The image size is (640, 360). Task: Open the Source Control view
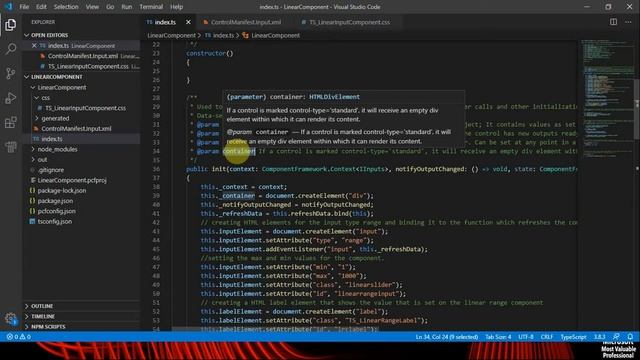[11, 73]
